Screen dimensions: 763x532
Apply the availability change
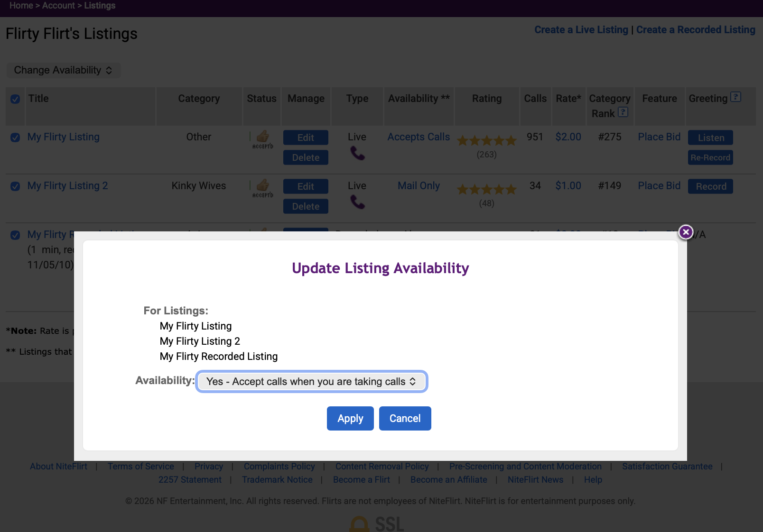pyautogui.click(x=350, y=418)
